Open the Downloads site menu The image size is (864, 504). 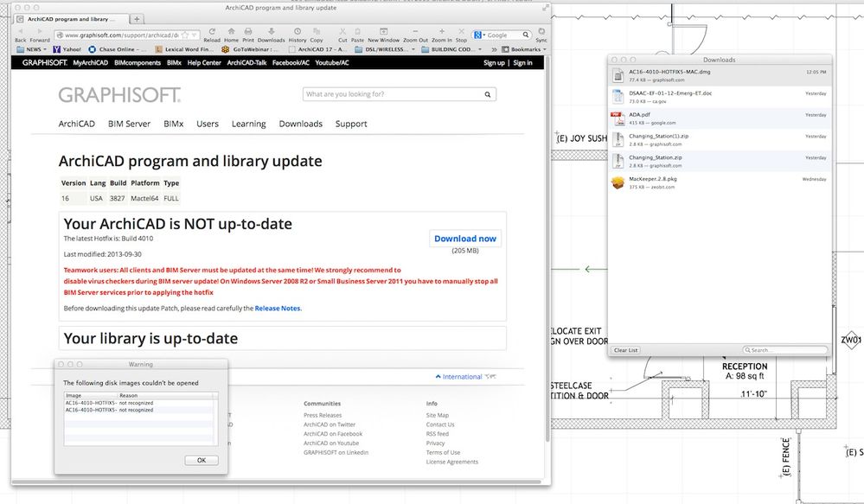pos(300,124)
